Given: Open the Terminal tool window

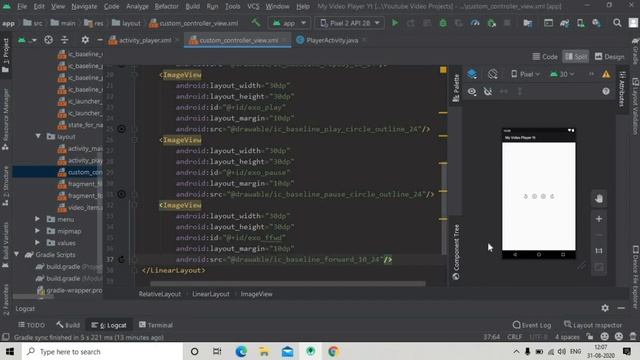Looking at the screenshot, I should point(156,325).
